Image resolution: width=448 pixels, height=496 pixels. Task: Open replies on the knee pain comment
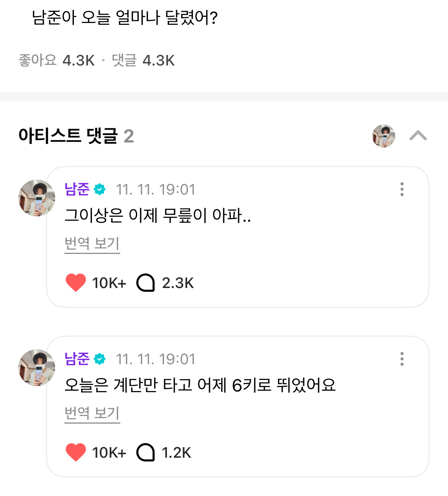pyautogui.click(x=146, y=283)
